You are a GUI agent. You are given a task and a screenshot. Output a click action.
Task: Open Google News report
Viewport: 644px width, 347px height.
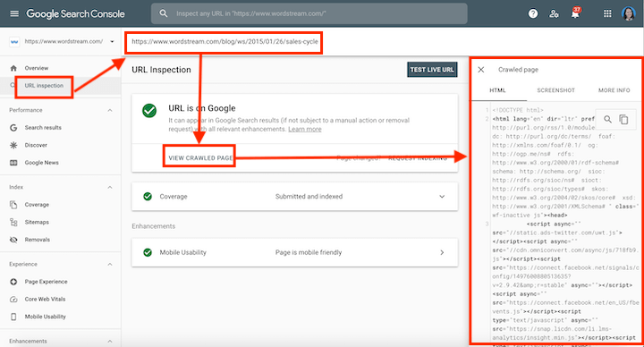(x=41, y=163)
